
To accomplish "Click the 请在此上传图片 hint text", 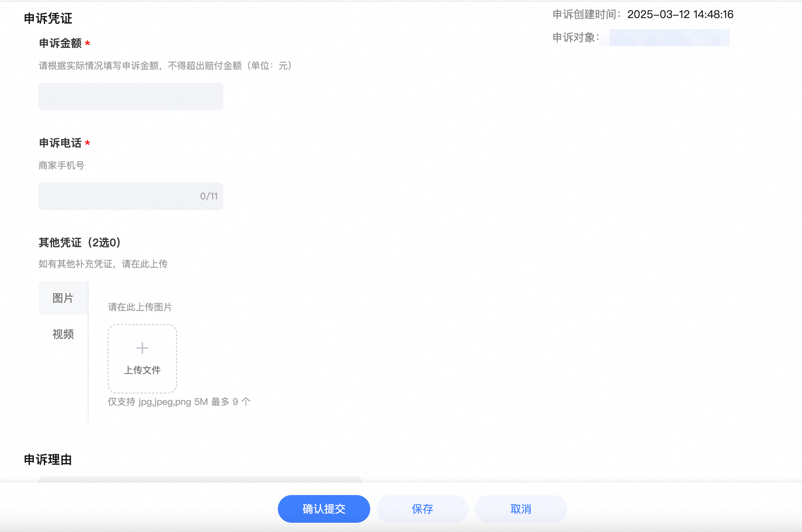I will coord(140,307).
